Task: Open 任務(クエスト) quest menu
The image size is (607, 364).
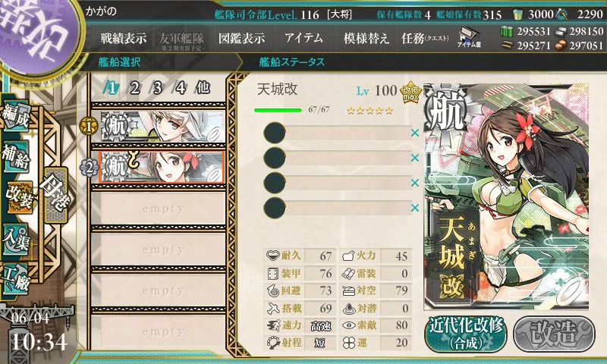Action: coord(425,38)
